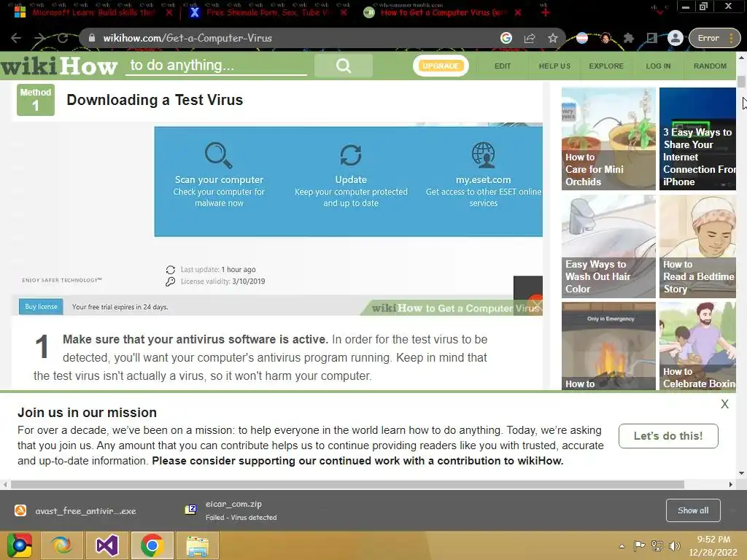This screenshot has width=747, height=560.
Task: Open a new tab with the plus icon
Action: click(x=546, y=12)
